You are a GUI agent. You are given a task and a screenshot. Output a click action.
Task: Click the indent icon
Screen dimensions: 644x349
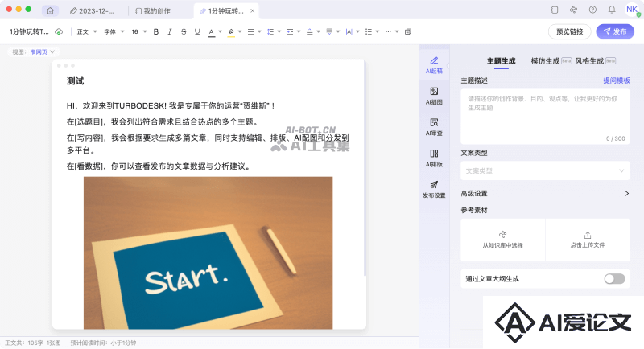point(290,31)
